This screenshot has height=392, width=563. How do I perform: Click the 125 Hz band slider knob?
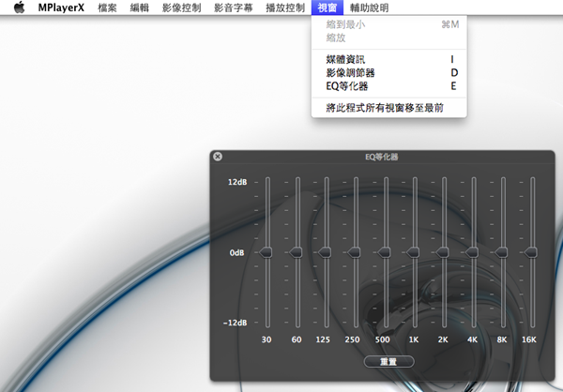[326, 252]
